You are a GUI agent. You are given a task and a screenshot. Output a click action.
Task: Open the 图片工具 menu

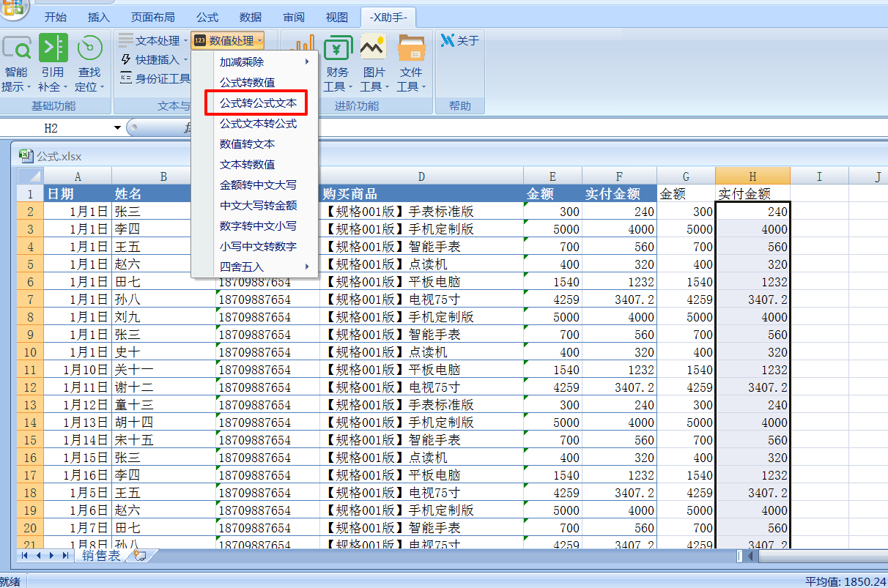tap(374, 64)
